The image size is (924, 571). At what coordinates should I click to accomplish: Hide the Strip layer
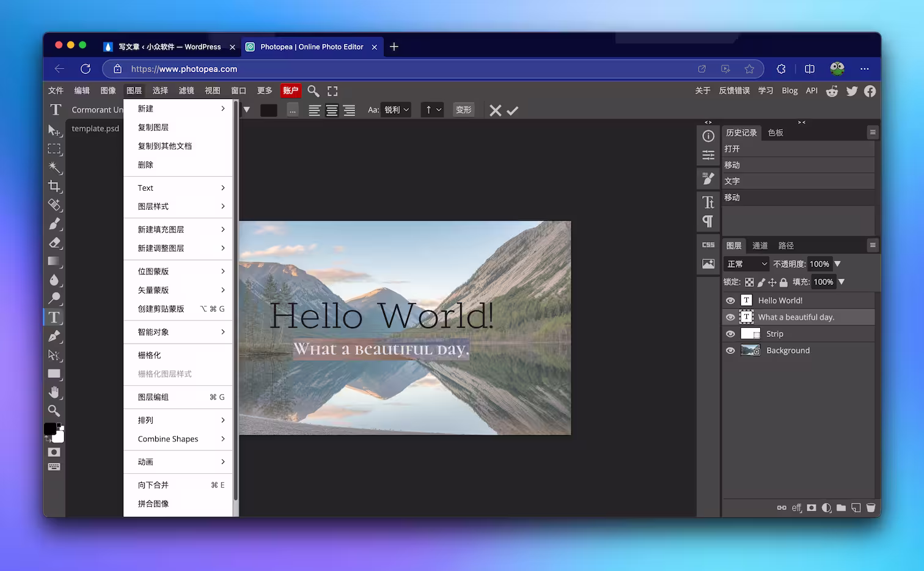(x=730, y=334)
